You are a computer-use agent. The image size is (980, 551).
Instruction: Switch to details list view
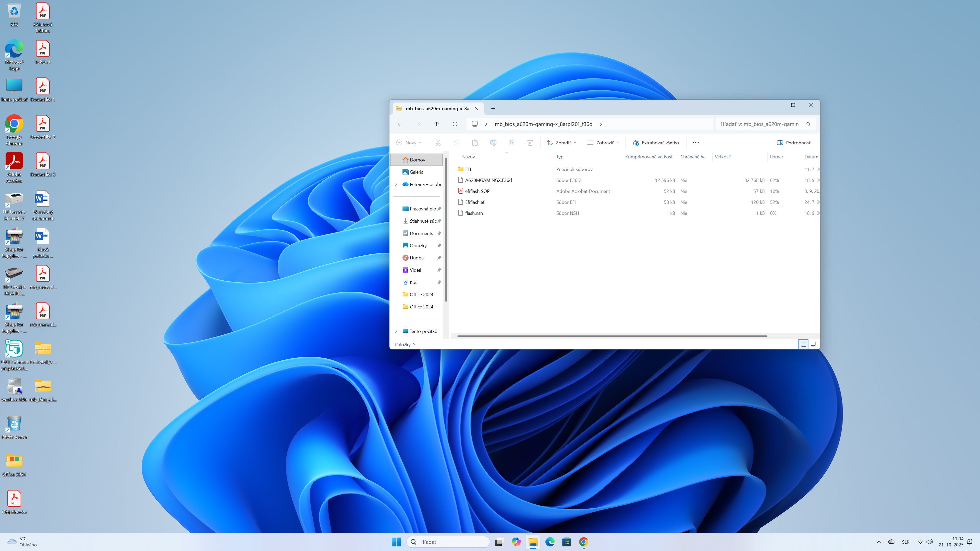[x=803, y=344]
